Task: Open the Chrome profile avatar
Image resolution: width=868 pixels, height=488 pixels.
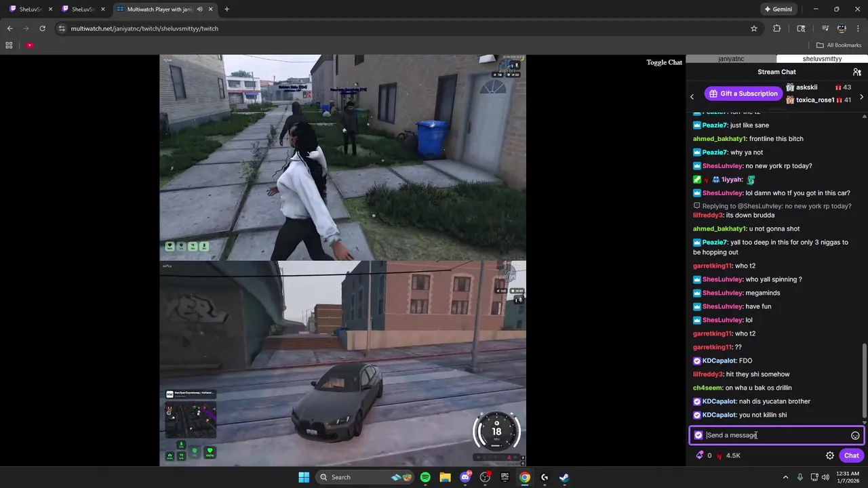Action: (842, 28)
